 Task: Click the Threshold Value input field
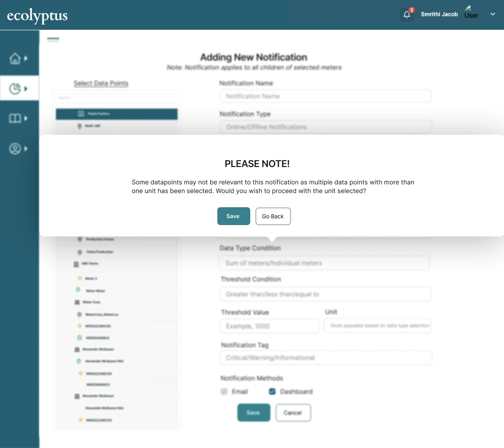(x=269, y=326)
